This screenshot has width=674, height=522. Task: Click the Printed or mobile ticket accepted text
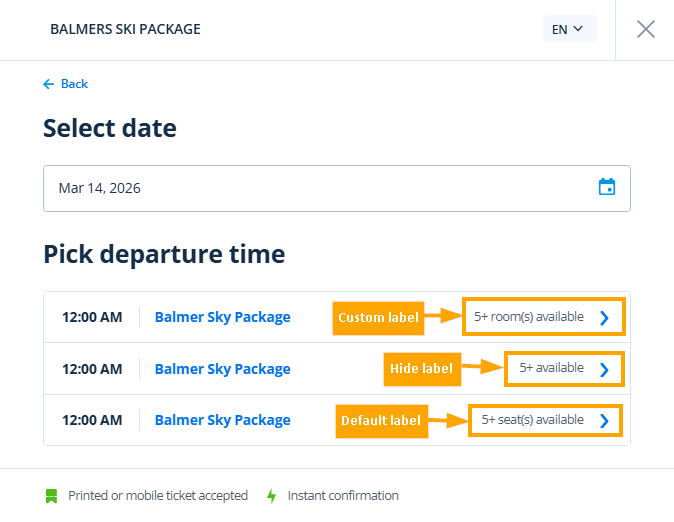coord(158,496)
